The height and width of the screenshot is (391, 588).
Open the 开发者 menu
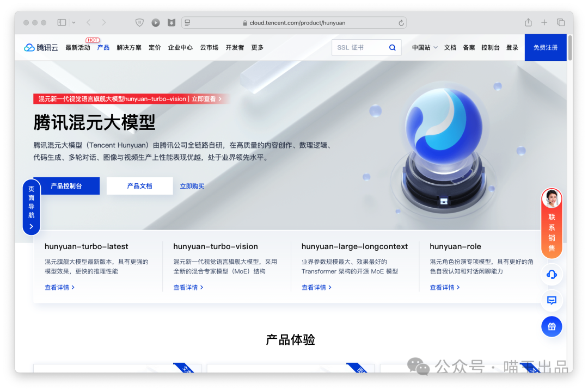[x=235, y=47]
